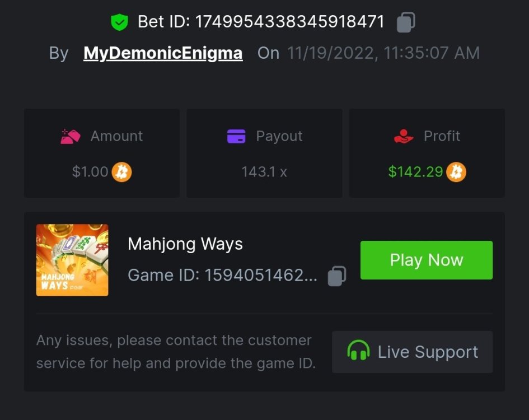Copy the Bet ID to clipboard
The width and height of the screenshot is (529, 420).
tap(405, 22)
